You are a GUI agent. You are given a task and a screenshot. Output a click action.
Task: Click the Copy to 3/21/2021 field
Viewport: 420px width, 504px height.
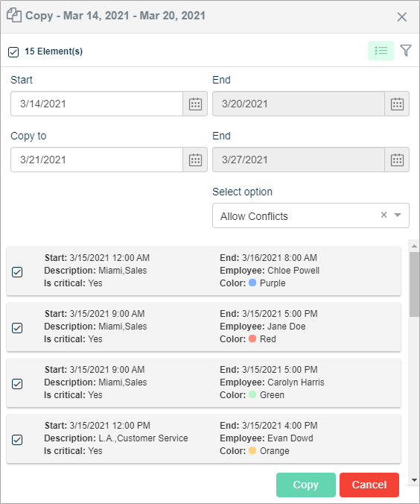pos(97,160)
